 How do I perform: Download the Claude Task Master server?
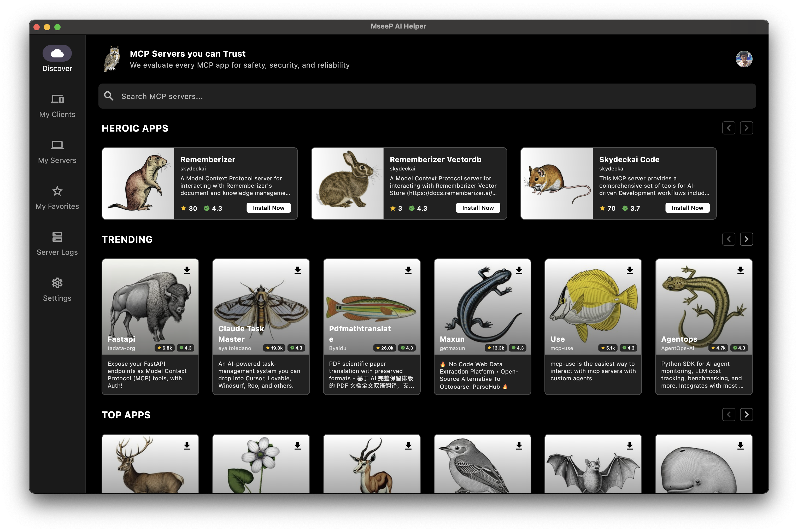click(x=297, y=270)
